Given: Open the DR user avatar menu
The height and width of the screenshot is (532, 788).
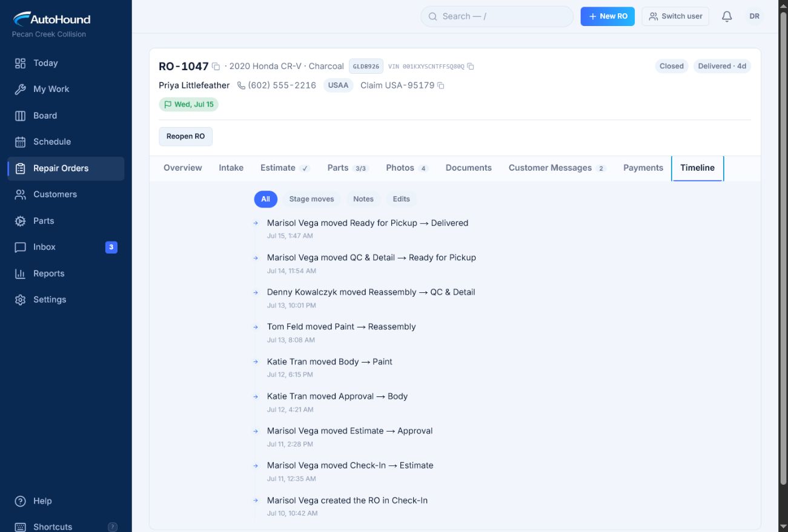Looking at the screenshot, I should coord(754,16).
